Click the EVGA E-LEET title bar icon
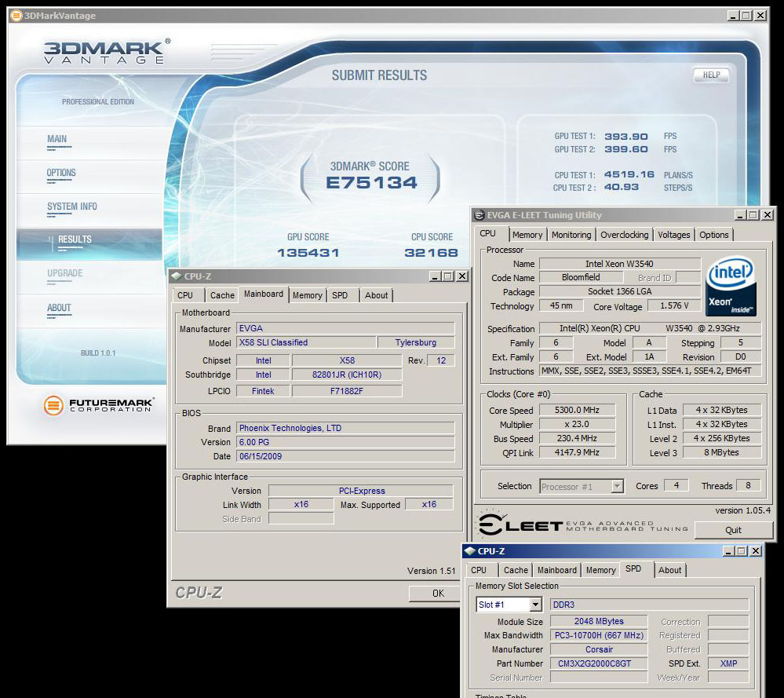The image size is (784, 698). [x=479, y=215]
